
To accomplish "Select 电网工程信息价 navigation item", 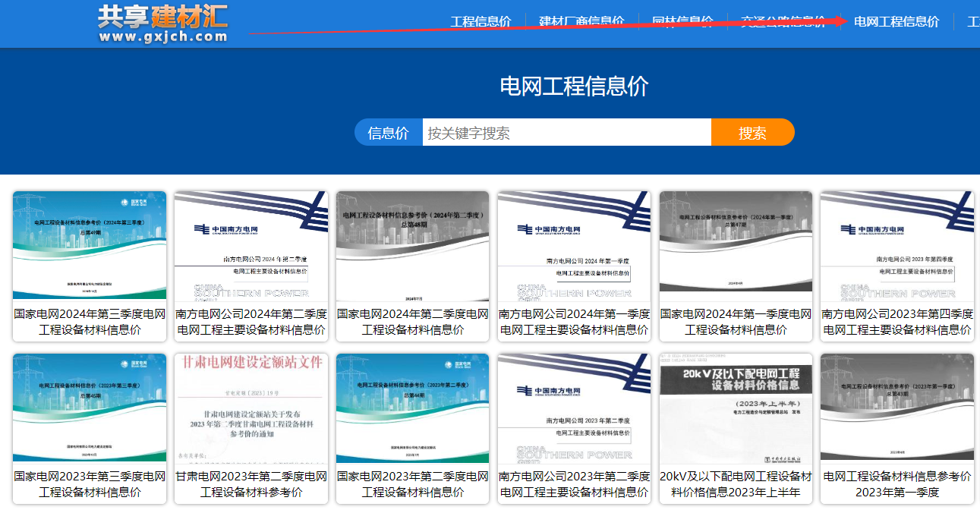I will (x=896, y=21).
